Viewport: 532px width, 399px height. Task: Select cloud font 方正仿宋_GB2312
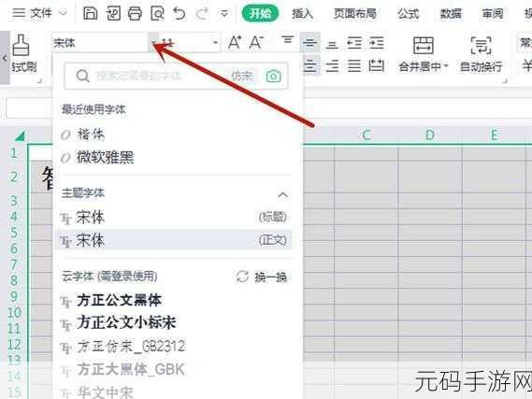coord(131,347)
